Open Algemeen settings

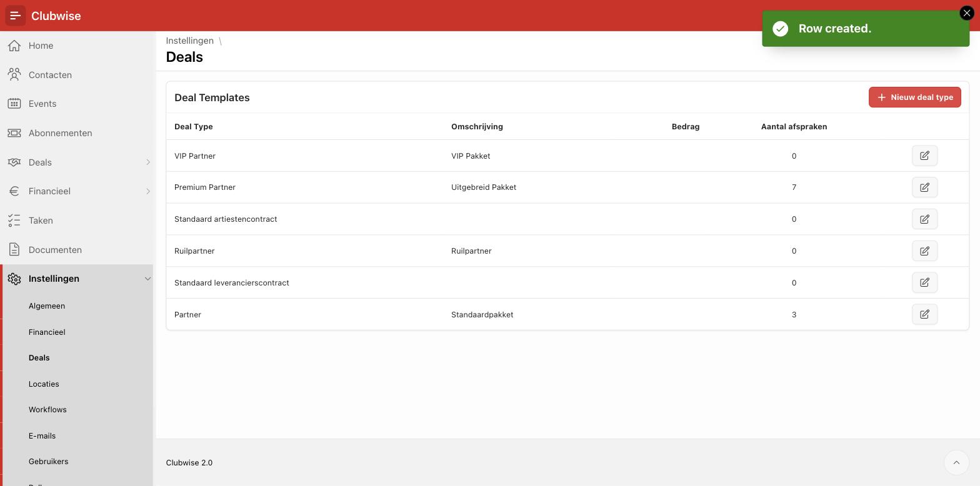[x=47, y=306]
